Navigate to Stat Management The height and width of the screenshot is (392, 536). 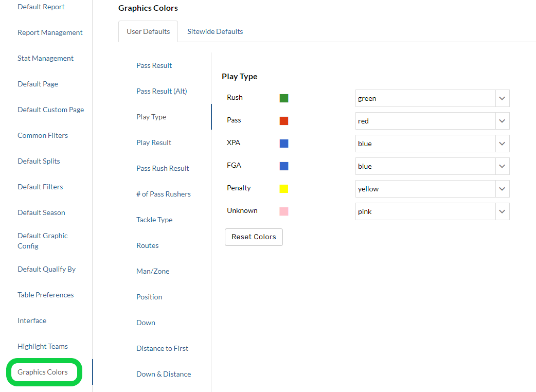(x=46, y=58)
